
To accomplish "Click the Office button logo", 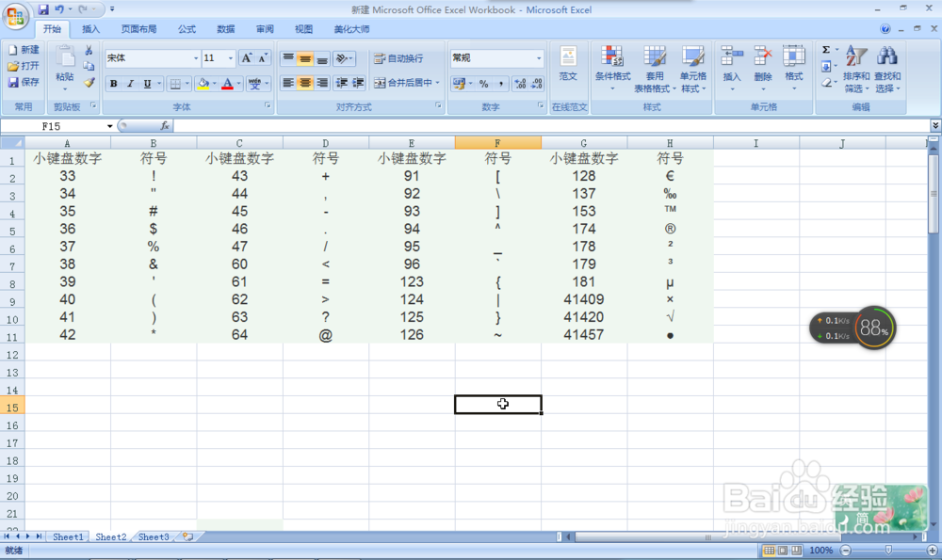I will [15, 16].
